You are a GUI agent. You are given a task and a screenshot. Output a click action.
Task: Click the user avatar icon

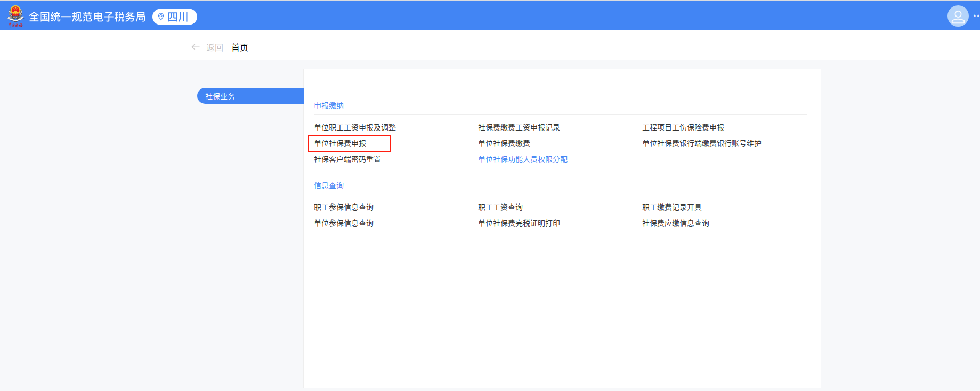click(958, 16)
